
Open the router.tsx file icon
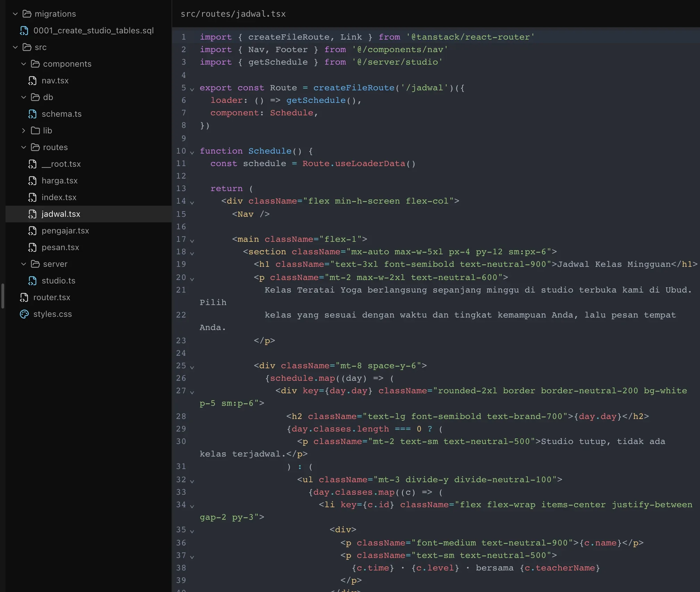point(24,297)
